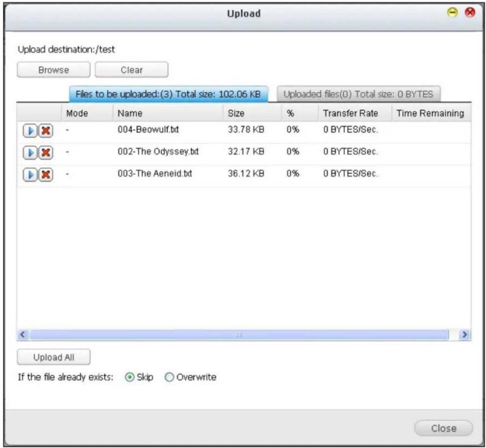The image size is (486, 448).
Task: Click the 32.17 KB size value
Action: coord(246,151)
